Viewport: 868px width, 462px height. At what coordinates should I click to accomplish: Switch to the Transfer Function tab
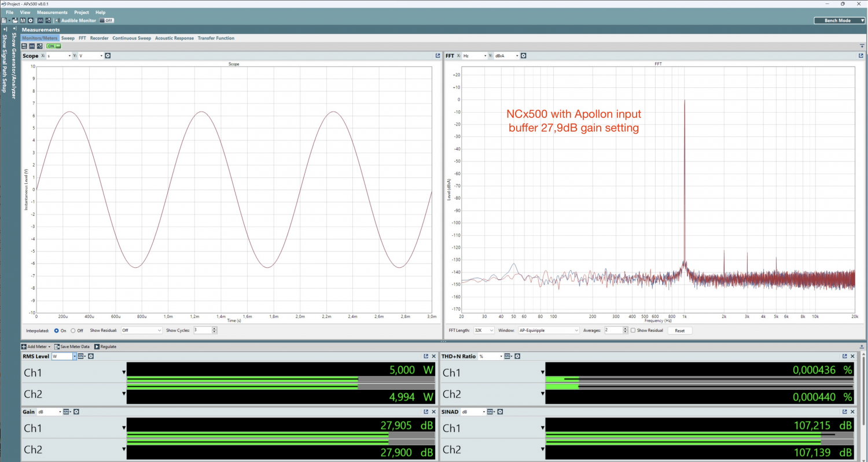tap(216, 38)
